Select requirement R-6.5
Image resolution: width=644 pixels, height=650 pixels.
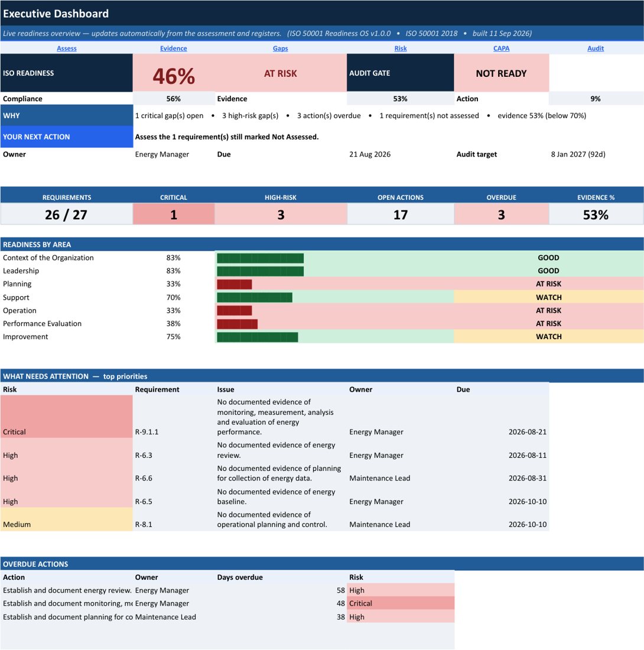click(144, 501)
